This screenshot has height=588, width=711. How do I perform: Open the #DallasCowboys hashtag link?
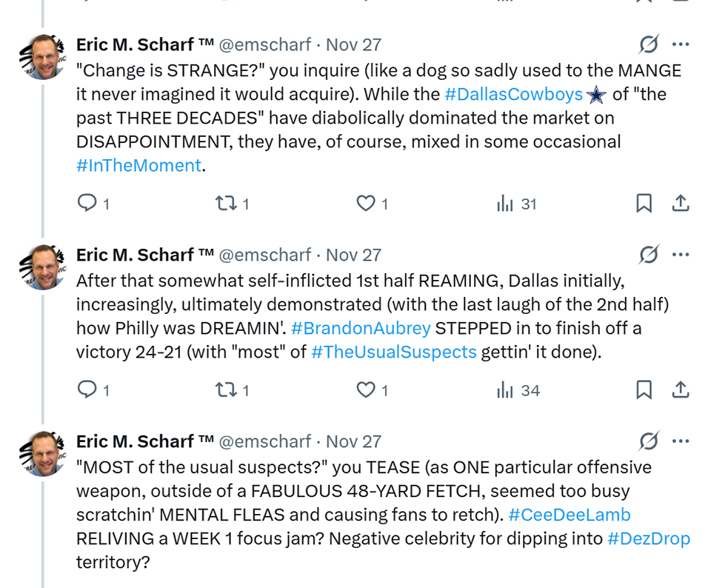513,94
